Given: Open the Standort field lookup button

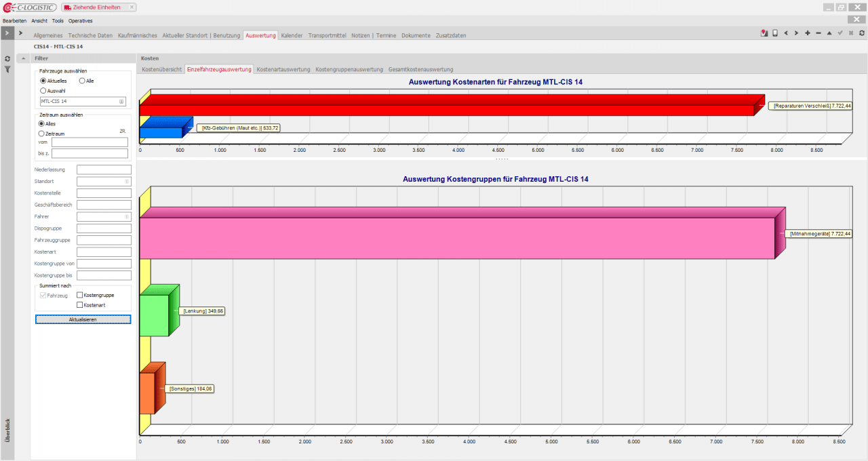Looking at the screenshot, I should tap(127, 182).
